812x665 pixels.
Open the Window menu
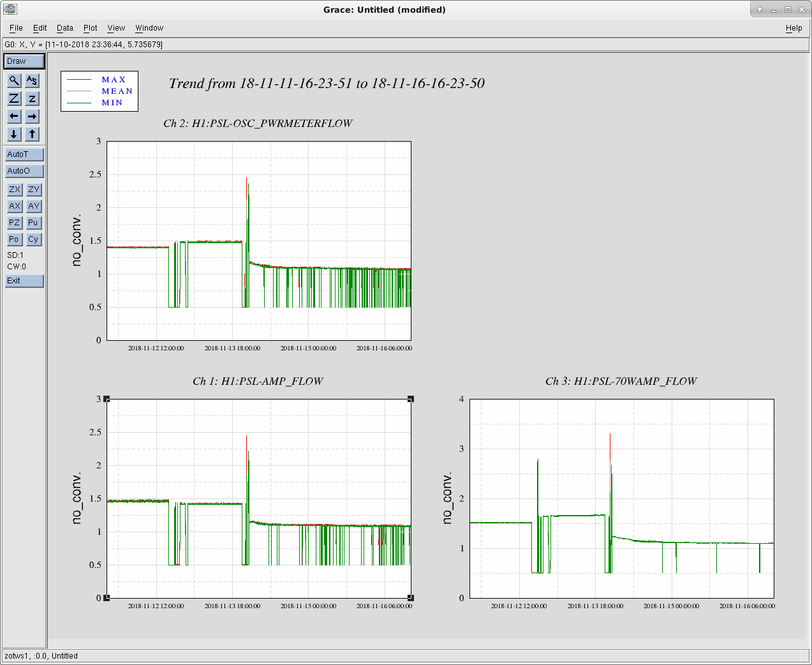click(149, 28)
